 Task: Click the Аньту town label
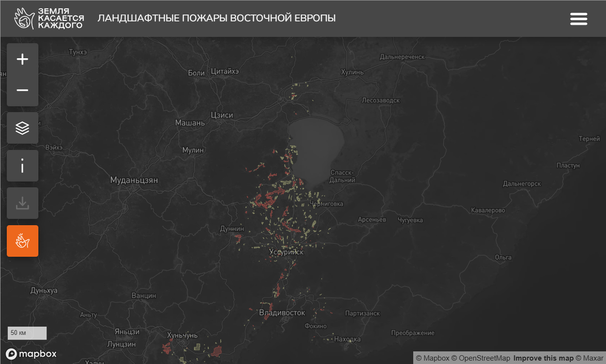(88, 314)
